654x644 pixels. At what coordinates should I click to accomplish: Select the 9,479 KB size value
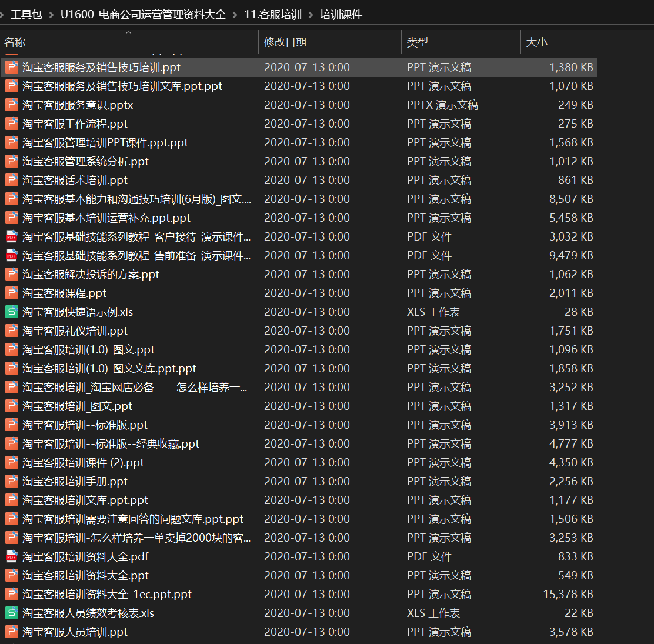[572, 255]
